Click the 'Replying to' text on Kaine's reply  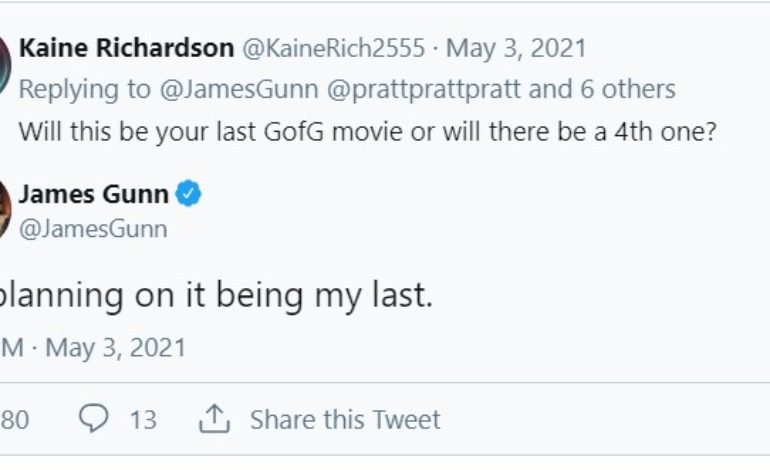click(84, 90)
